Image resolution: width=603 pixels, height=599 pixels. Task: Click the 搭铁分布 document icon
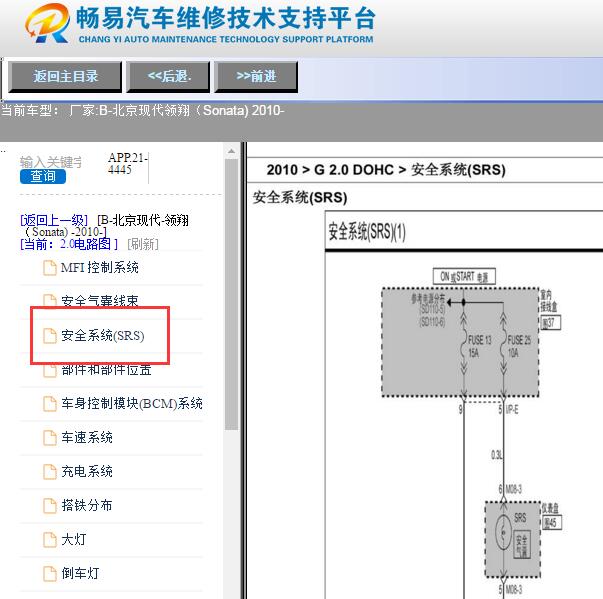[x=50, y=506]
